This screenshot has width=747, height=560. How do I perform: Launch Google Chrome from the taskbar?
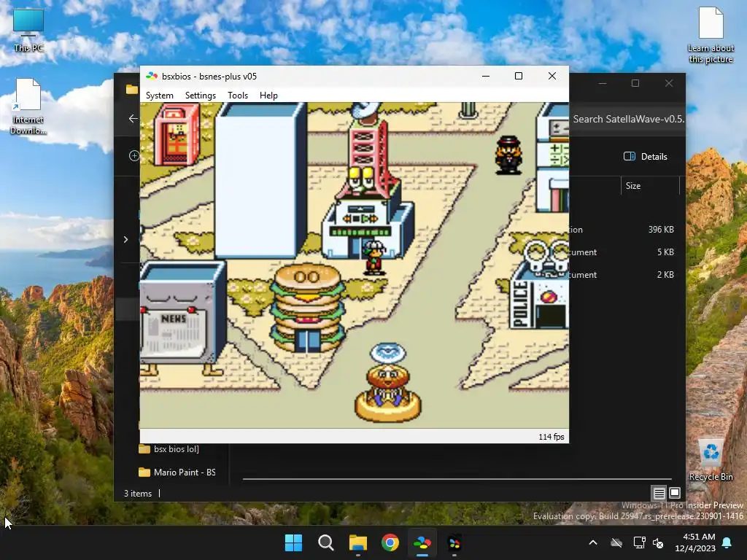click(390, 542)
